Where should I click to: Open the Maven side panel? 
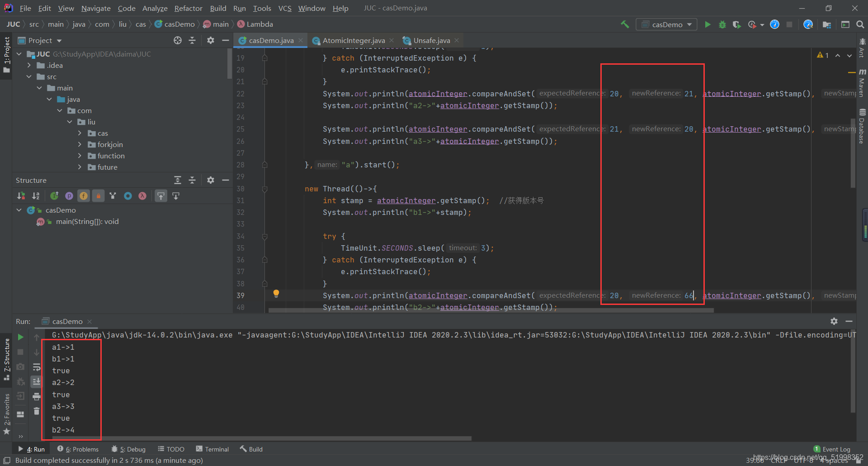(x=862, y=83)
